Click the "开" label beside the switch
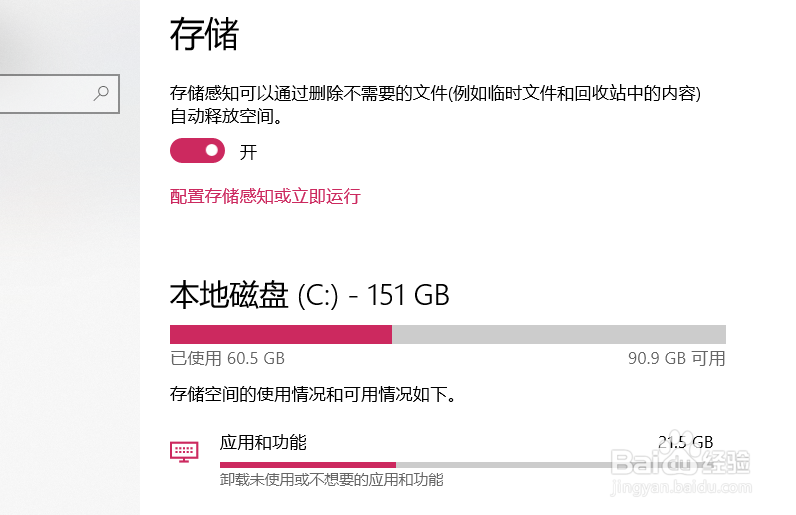Viewport: 796px width, 515px height. click(249, 153)
